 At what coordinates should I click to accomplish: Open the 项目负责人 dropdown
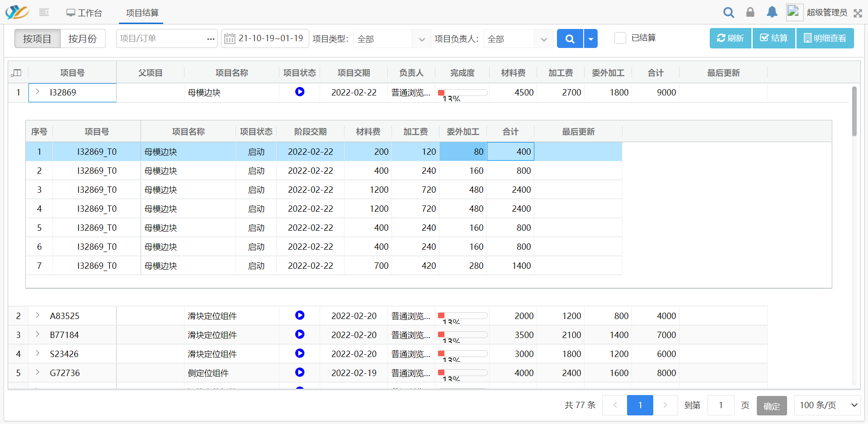click(x=518, y=39)
